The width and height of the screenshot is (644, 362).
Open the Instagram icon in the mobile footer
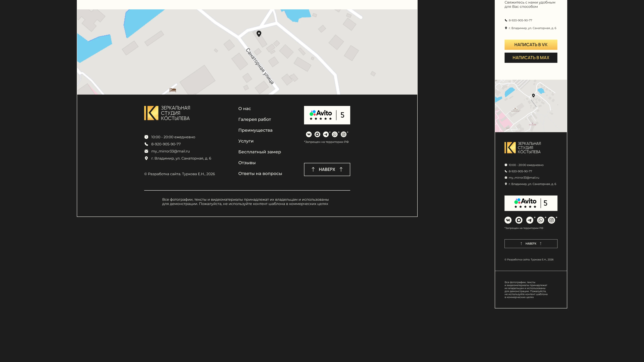[551, 220]
